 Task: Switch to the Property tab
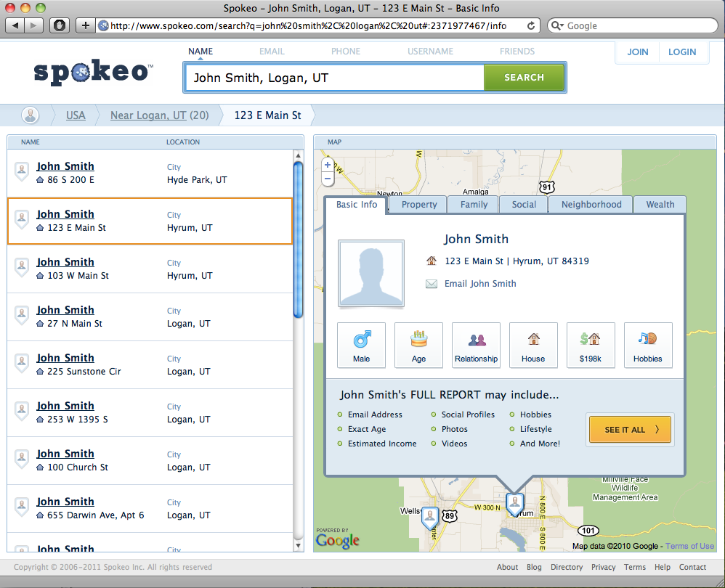point(419,205)
